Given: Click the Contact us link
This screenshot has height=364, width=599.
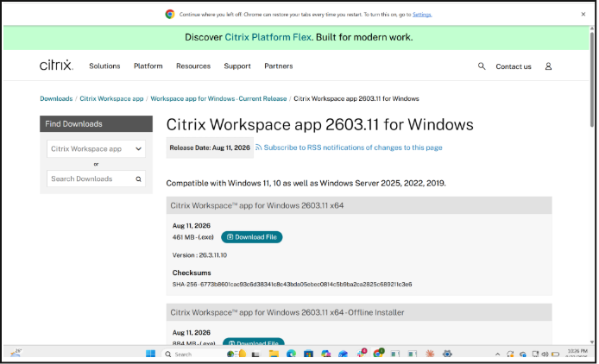Looking at the screenshot, I should (x=513, y=66).
